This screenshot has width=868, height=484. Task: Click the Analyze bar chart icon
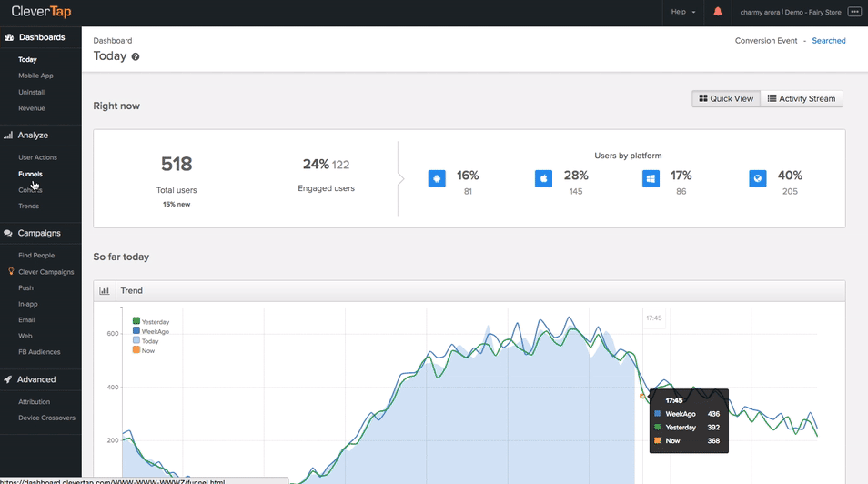coord(8,136)
